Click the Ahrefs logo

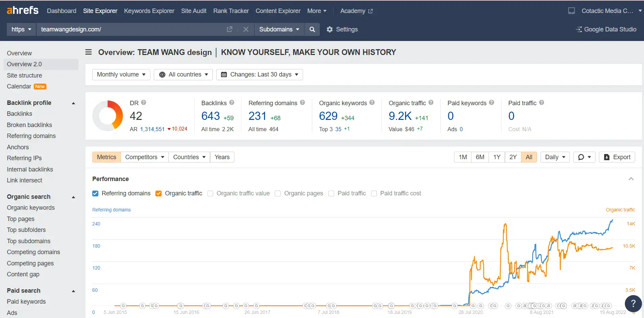23,11
